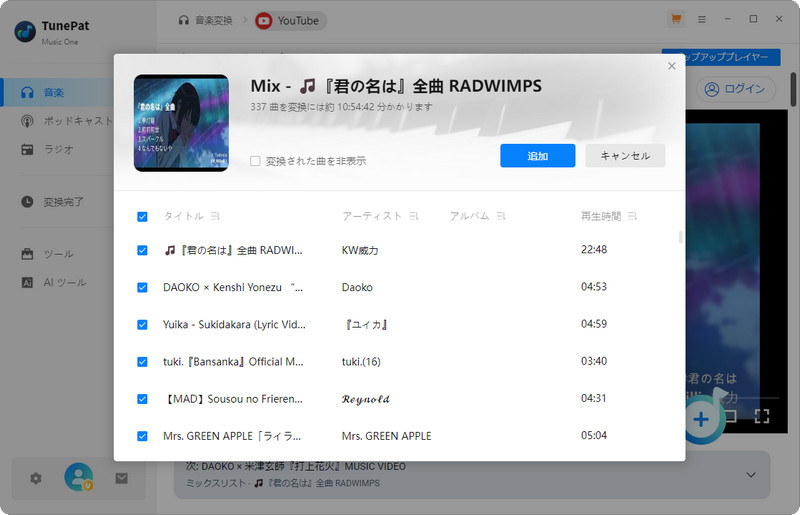Open the hamburger menu icon
The image size is (800, 515).
pos(702,19)
